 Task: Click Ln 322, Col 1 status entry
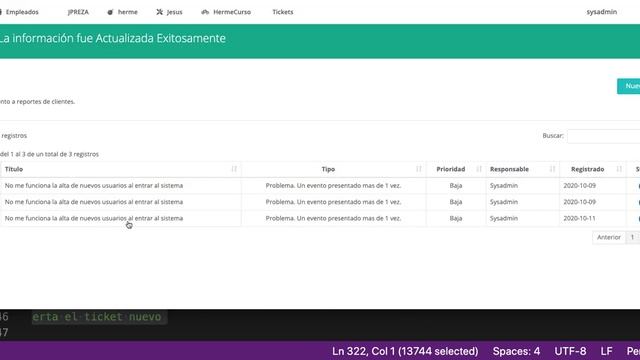coord(405,351)
